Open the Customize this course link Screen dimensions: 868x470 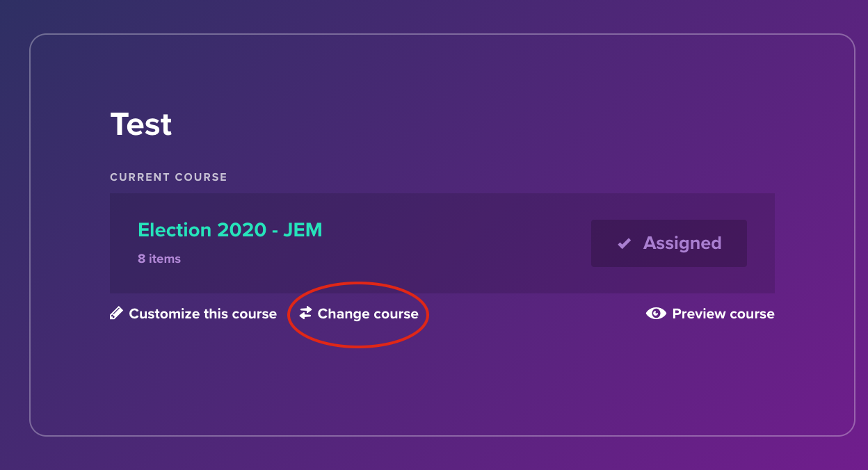202,314
